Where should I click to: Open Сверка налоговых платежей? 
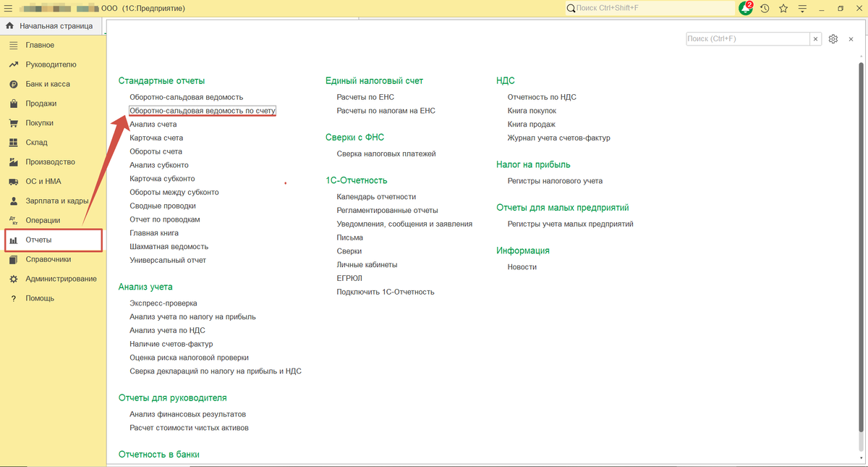(x=386, y=153)
